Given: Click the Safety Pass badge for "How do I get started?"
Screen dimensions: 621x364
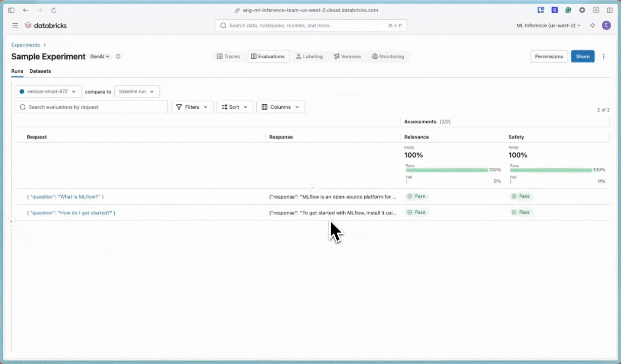Looking at the screenshot, I should point(520,212).
